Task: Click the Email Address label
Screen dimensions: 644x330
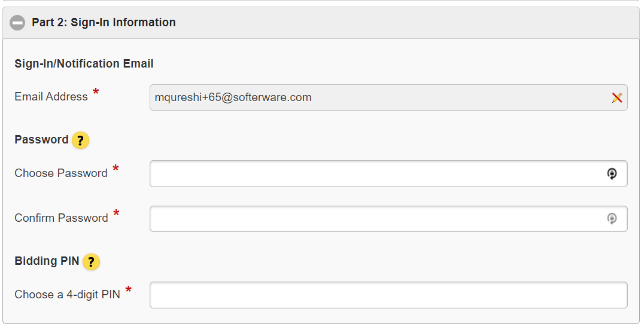Action: 51,97
